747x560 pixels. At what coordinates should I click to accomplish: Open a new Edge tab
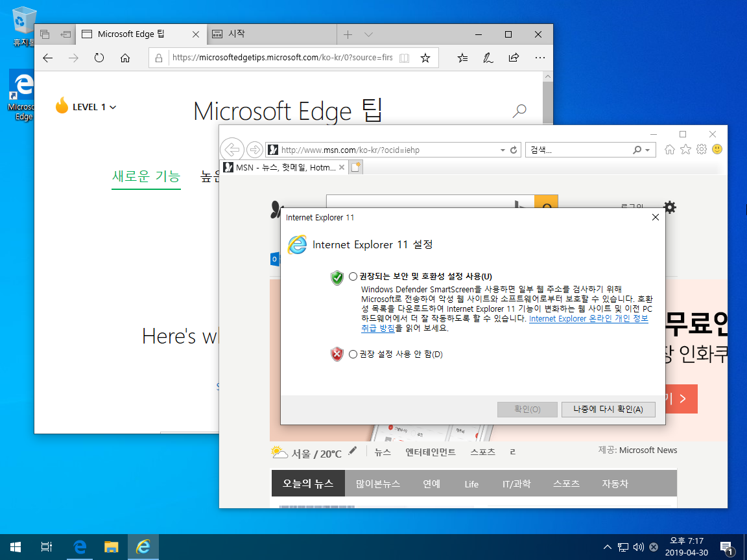(x=348, y=34)
